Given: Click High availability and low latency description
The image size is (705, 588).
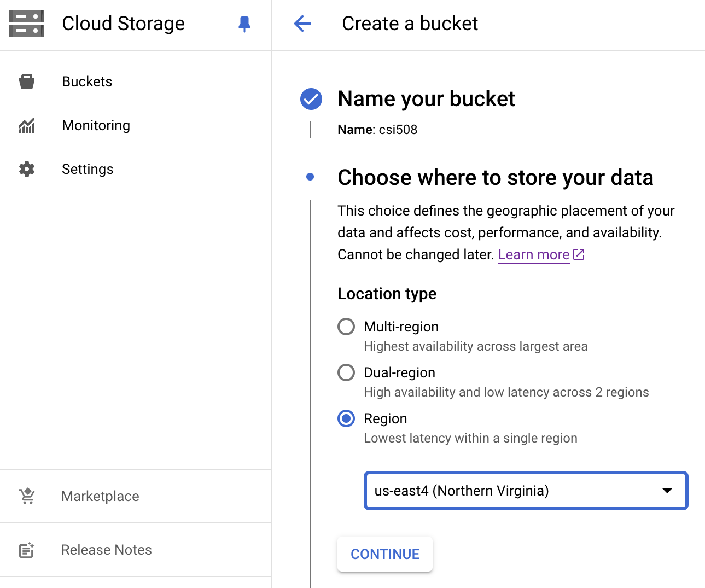Looking at the screenshot, I should tap(506, 392).
